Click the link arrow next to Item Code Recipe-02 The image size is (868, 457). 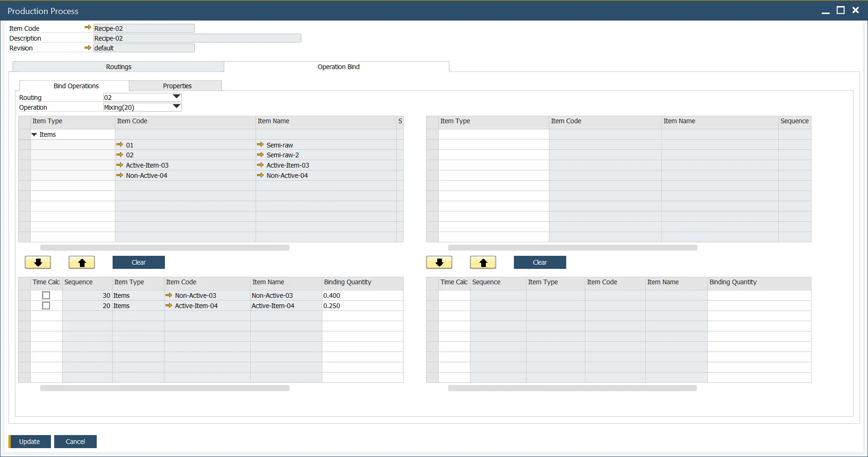click(x=87, y=28)
